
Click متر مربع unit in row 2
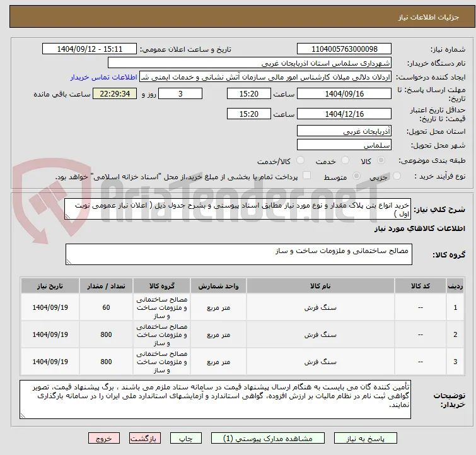coord(218,334)
